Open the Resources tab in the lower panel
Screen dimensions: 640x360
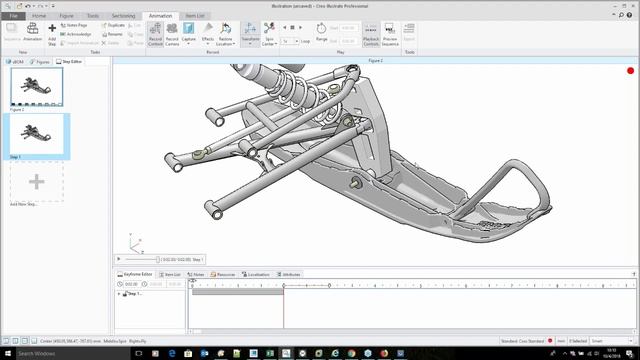[223, 274]
